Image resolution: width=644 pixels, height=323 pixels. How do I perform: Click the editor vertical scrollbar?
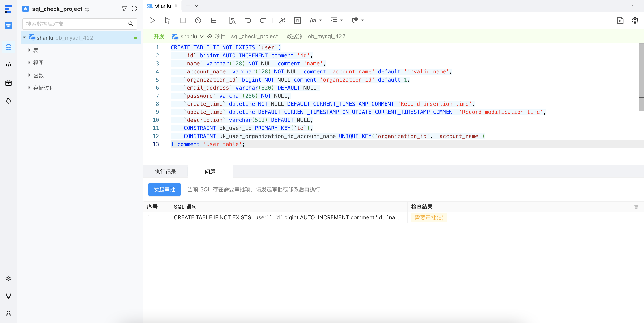coord(641,78)
